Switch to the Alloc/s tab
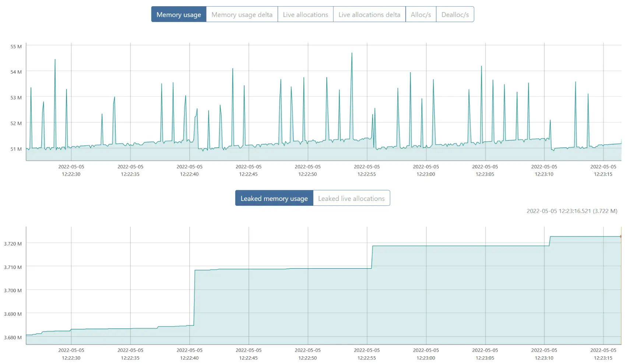626x364 pixels. [421, 15]
